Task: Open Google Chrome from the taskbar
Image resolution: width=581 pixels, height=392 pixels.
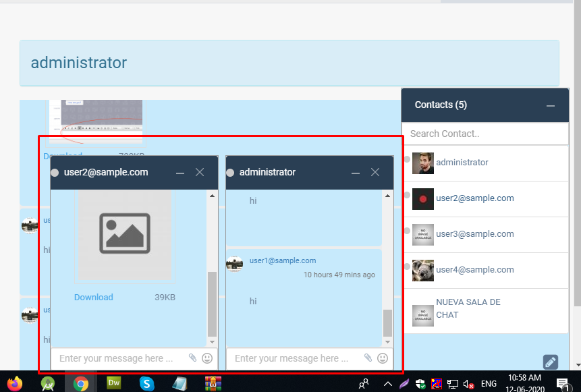Action: tap(81, 384)
